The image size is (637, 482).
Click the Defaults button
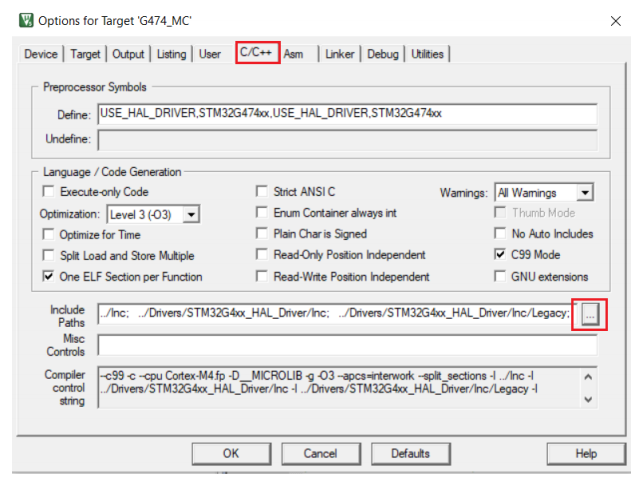tap(410, 454)
